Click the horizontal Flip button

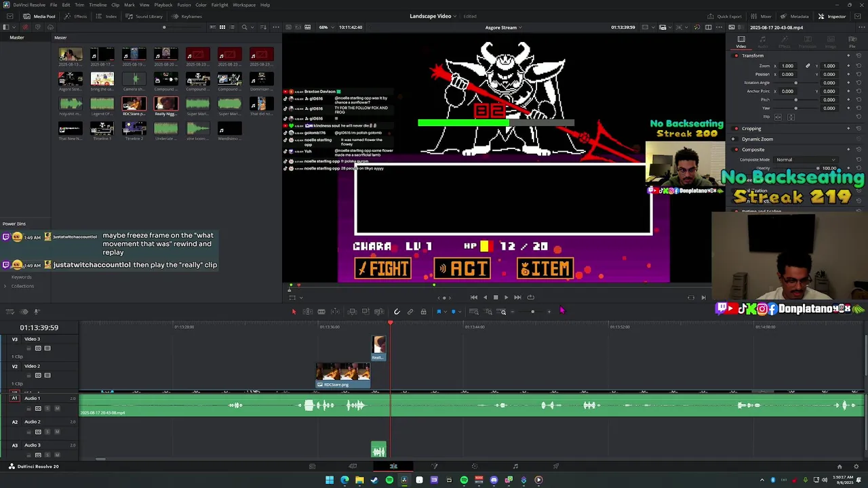[778, 117]
